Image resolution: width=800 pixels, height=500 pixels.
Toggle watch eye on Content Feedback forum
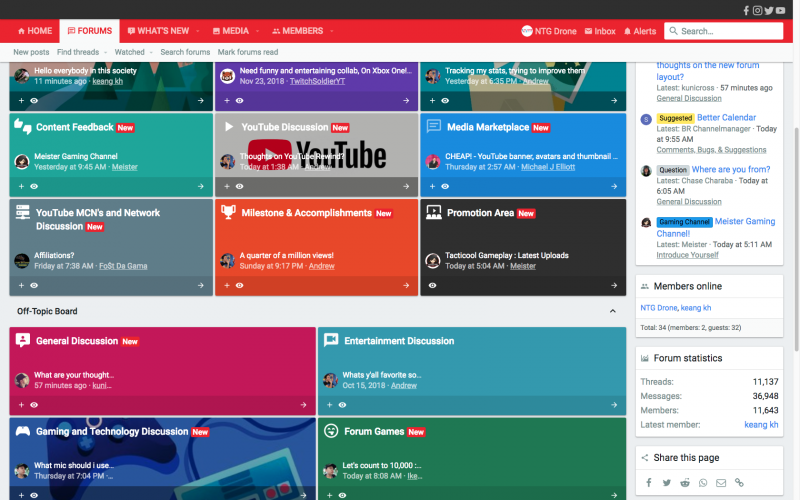pos(34,186)
